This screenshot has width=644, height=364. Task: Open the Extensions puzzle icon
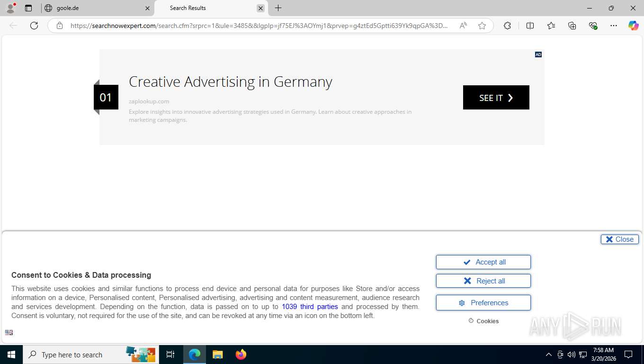pos(507,26)
